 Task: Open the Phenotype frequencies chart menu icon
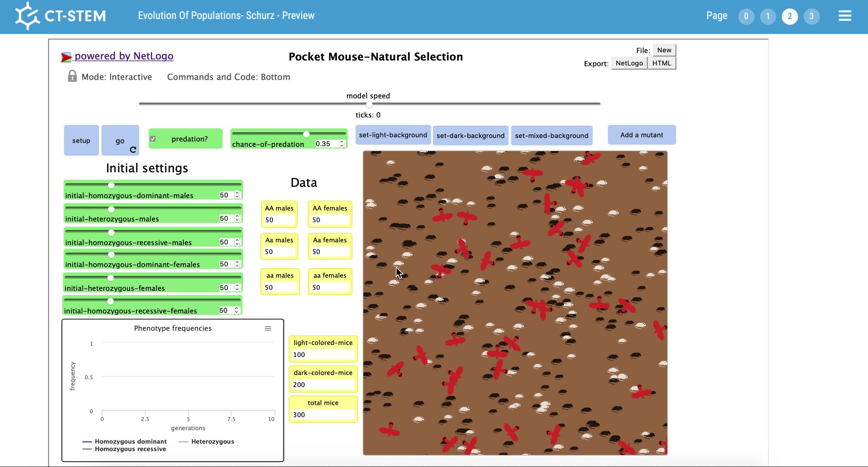pos(268,329)
